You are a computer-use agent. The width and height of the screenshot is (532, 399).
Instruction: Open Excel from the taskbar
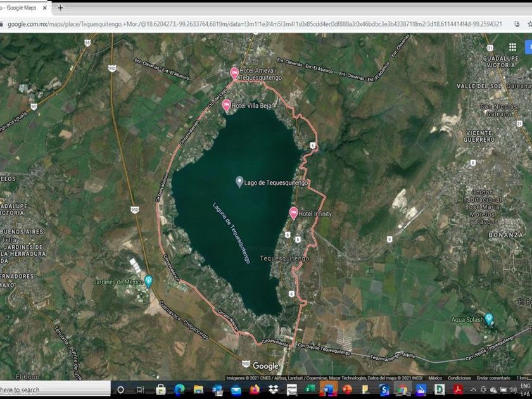pyautogui.click(x=310, y=389)
